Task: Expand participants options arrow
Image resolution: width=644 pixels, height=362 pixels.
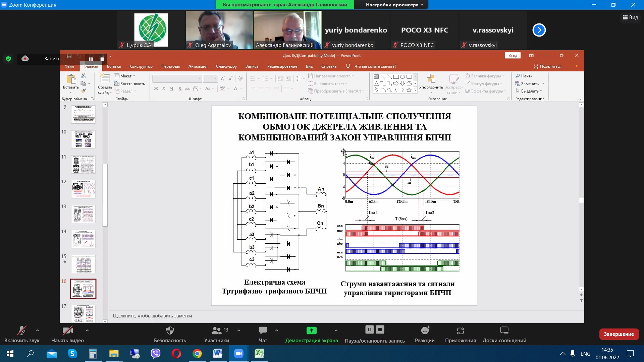Action: pyautogui.click(x=239, y=330)
